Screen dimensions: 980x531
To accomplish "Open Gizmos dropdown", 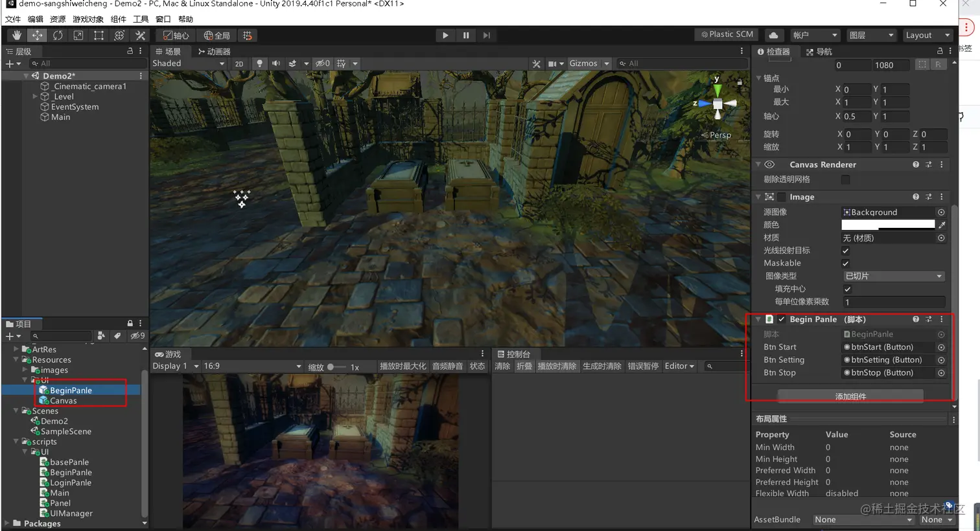I will point(589,63).
